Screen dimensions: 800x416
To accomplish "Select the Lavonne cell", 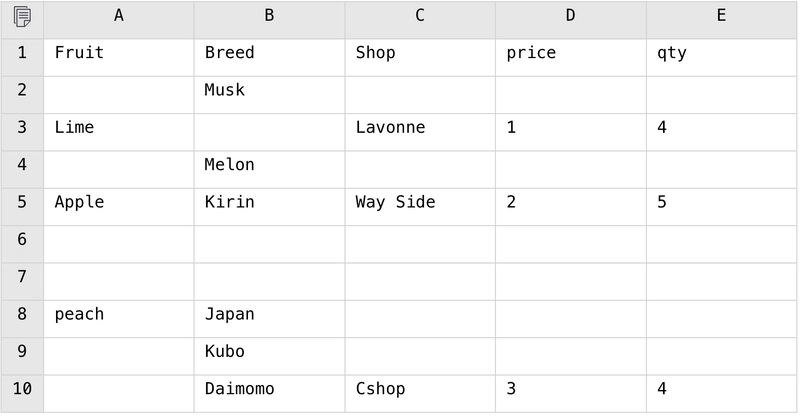I will tap(420, 132).
